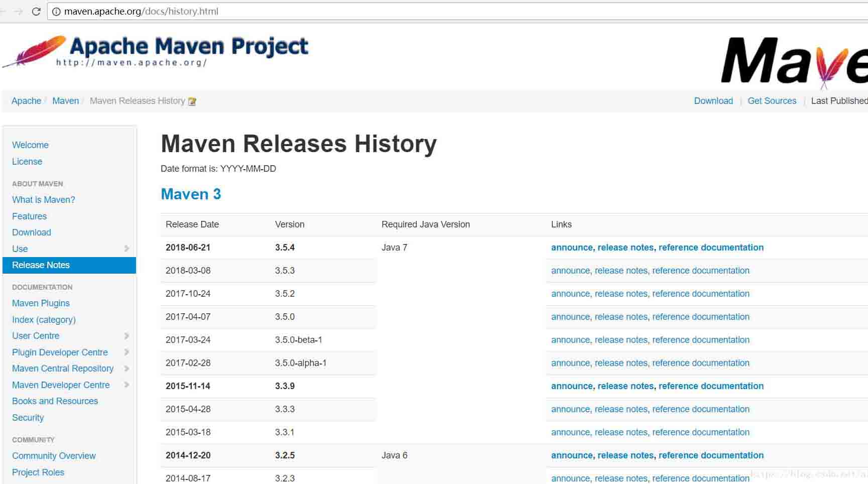The image size is (868, 484).
Task: Open Features in the sidebar
Action: (x=29, y=216)
